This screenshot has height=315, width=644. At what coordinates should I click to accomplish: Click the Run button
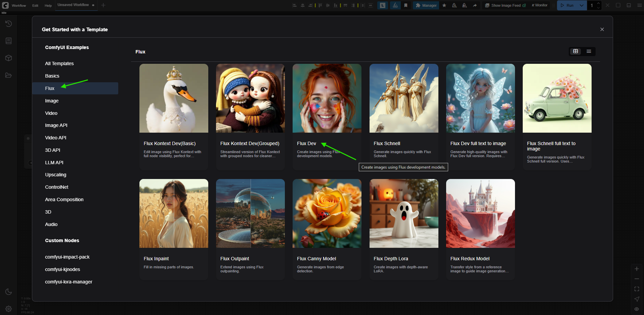tap(567, 5)
